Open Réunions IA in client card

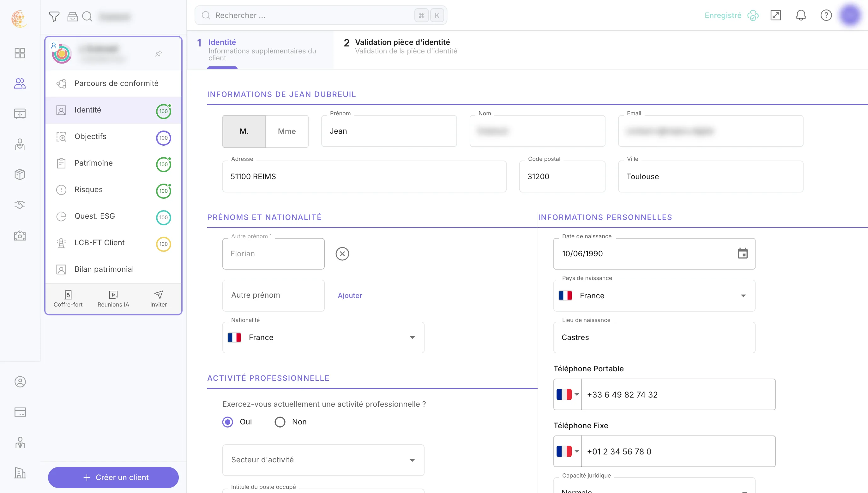[x=113, y=299]
